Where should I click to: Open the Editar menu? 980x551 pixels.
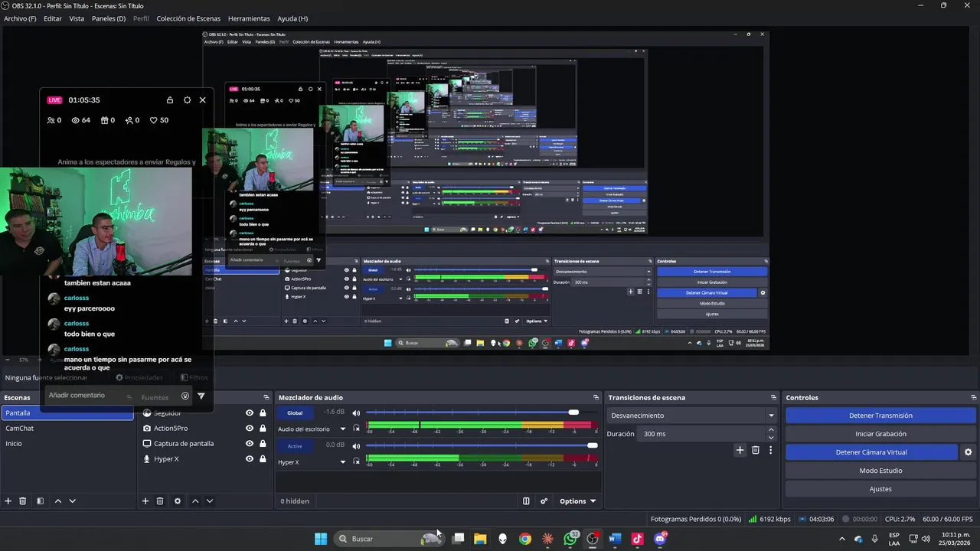[53, 18]
